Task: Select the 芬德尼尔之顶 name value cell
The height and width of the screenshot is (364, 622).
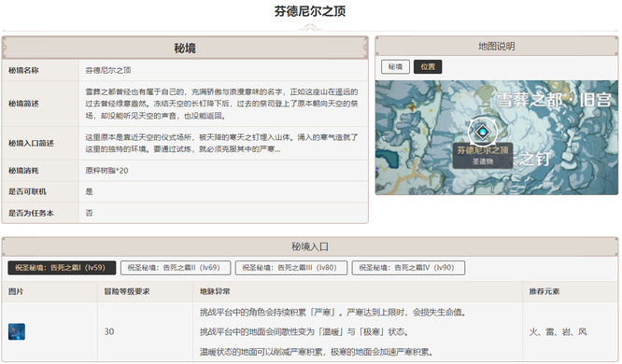Action: tap(223, 70)
